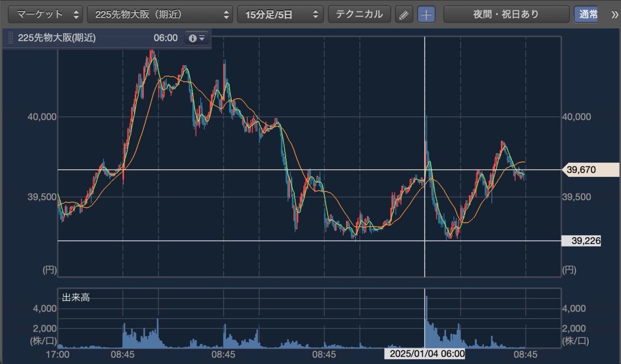Click the left-axis (円) unit label
621x364 pixels.
coord(49,269)
